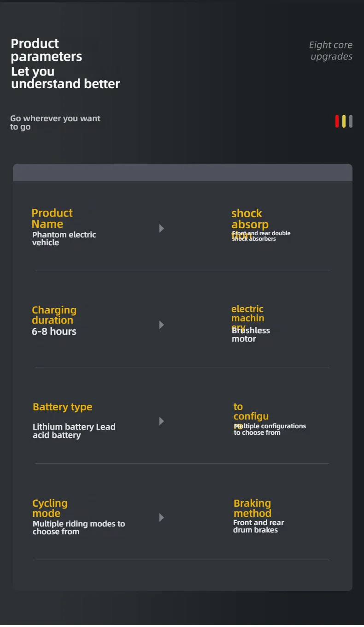Select the gray color bar
The width and height of the screenshot is (364, 627).
[x=351, y=121]
